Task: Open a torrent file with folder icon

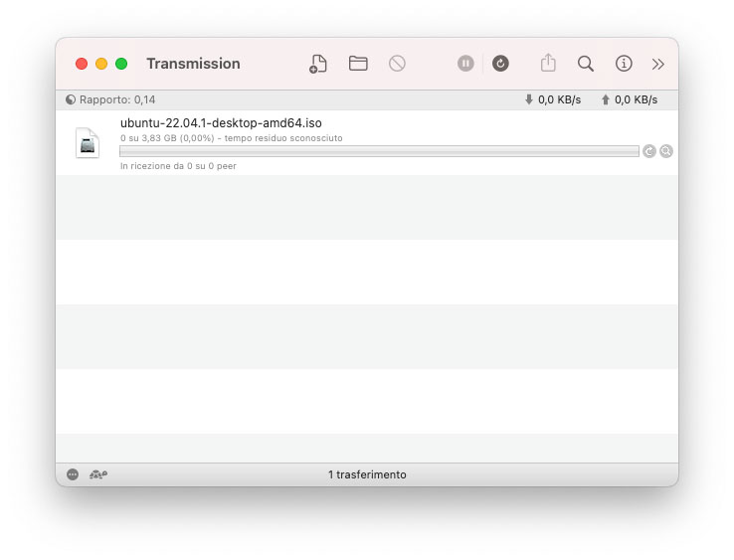Action: [358, 64]
